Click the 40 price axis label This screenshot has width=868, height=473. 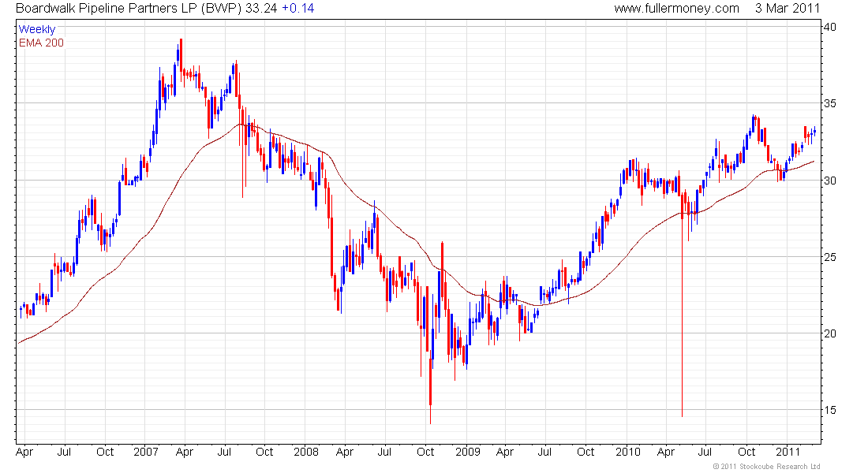(x=830, y=27)
